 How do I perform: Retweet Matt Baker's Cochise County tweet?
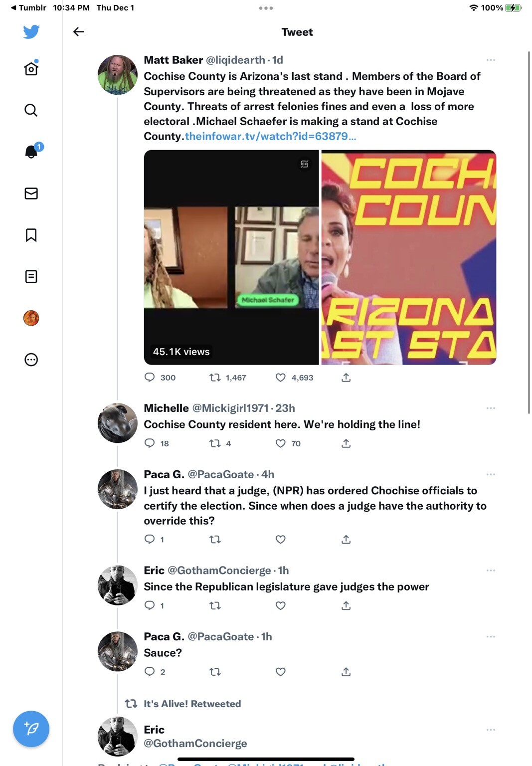pyautogui.click(x=215, y=378)
